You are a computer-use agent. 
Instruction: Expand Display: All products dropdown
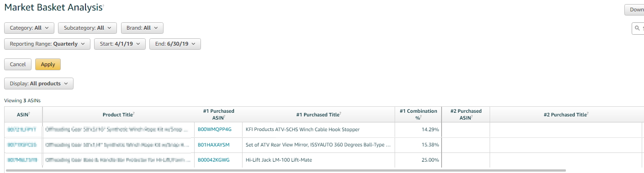coord(39,84)
